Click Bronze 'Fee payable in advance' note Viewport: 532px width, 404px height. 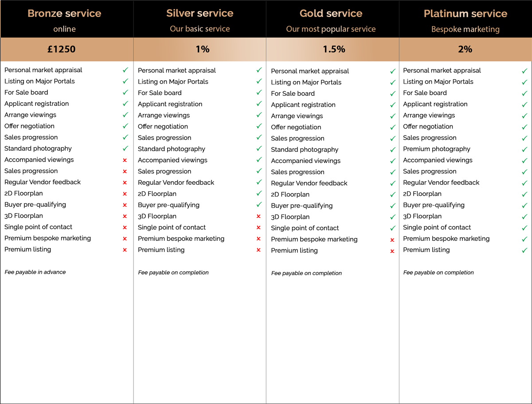[x=35, y=272]
